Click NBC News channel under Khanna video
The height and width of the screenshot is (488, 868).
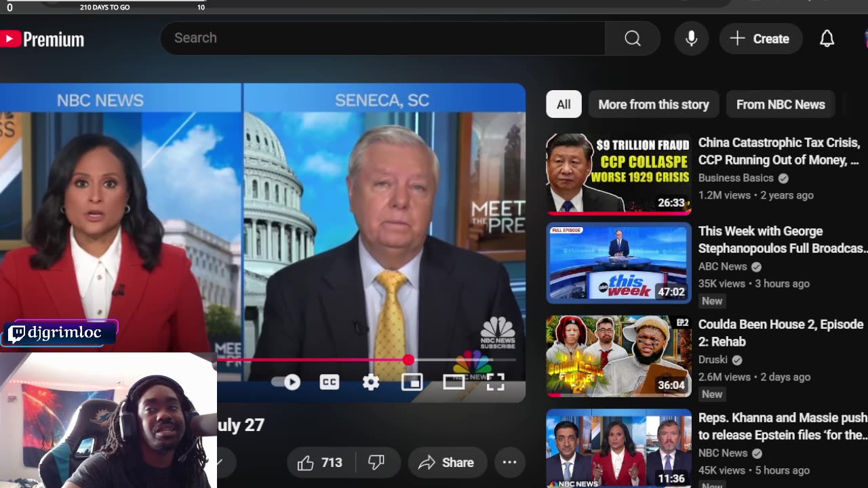point(723,453)
